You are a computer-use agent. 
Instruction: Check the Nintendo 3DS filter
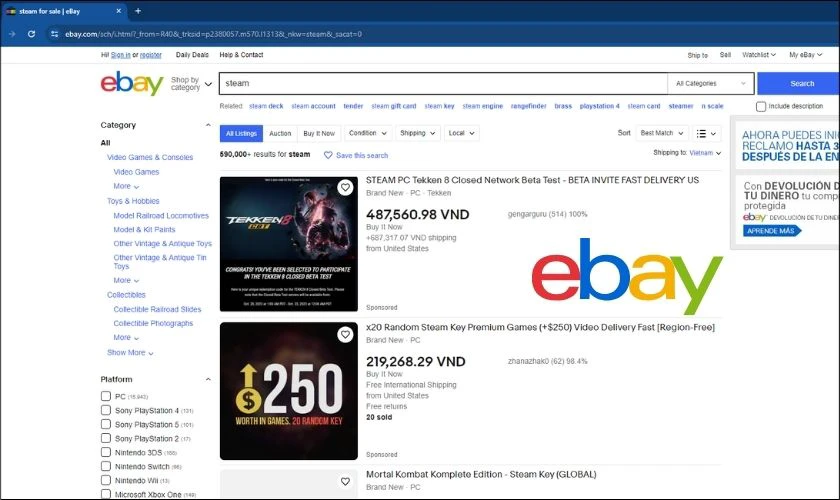click(106, 452)
